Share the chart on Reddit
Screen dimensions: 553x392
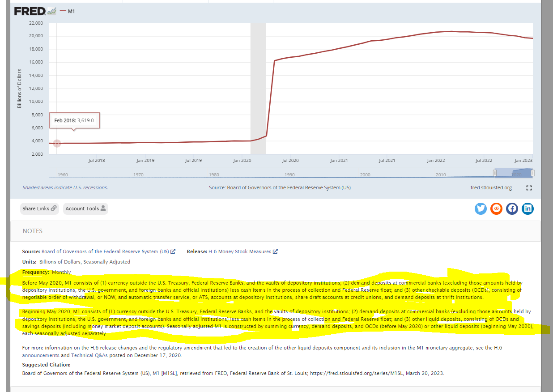497,209
